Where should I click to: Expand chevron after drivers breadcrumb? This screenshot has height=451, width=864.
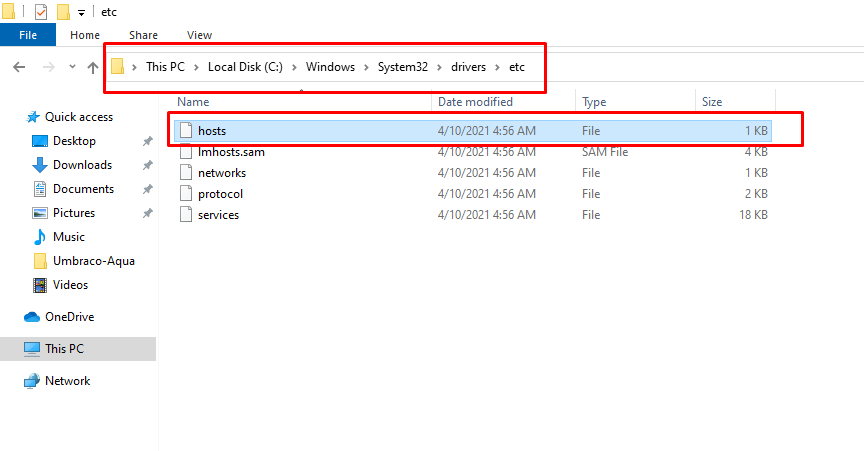click(x=497, y=67)
